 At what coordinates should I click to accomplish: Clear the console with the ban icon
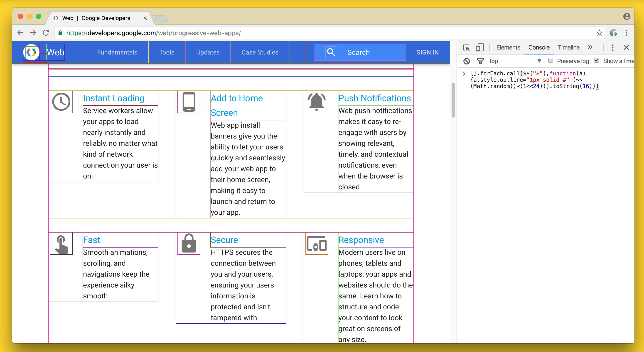tap(467, 61)
